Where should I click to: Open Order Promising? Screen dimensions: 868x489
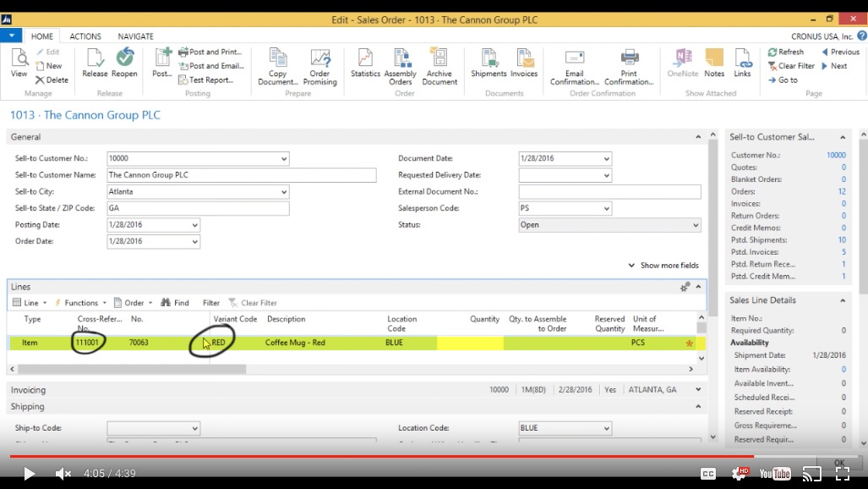click(320, 67)
